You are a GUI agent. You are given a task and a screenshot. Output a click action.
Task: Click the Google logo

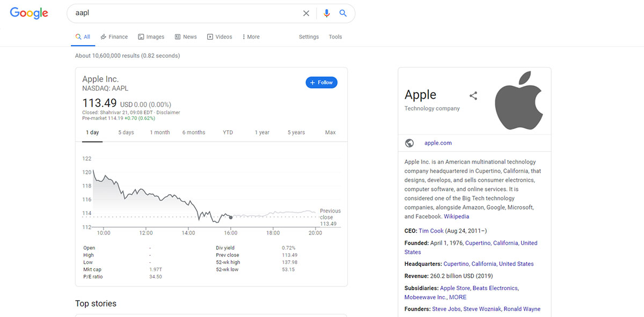tap(29, 13)
